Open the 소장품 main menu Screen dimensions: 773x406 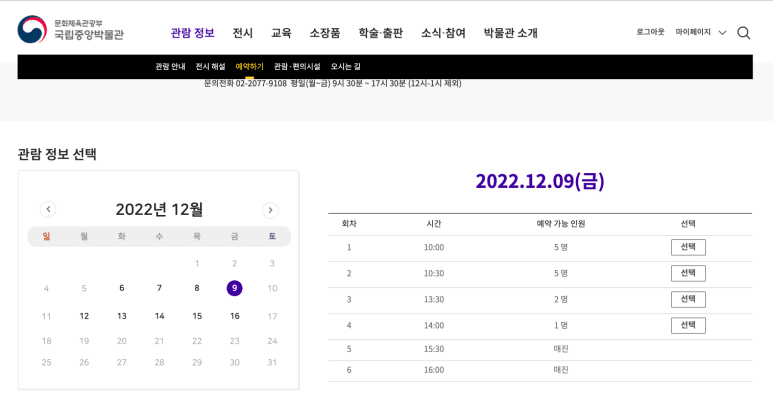325,33
